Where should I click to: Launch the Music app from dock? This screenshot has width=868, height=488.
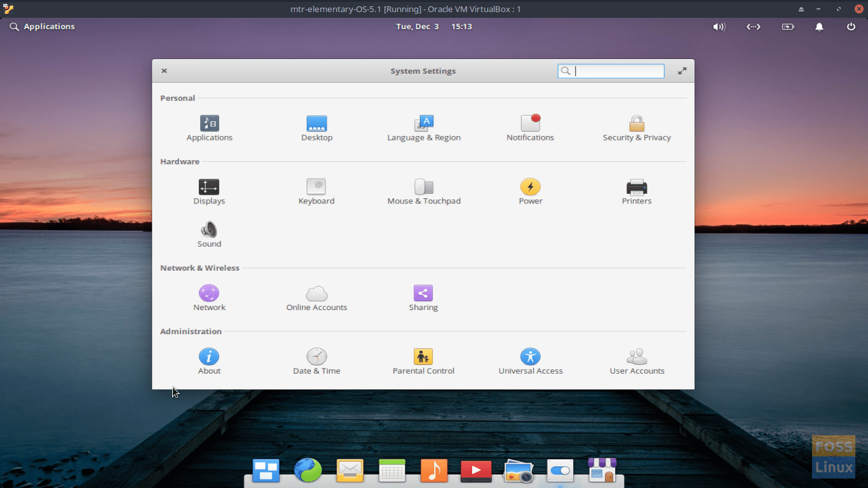(434, 471)
